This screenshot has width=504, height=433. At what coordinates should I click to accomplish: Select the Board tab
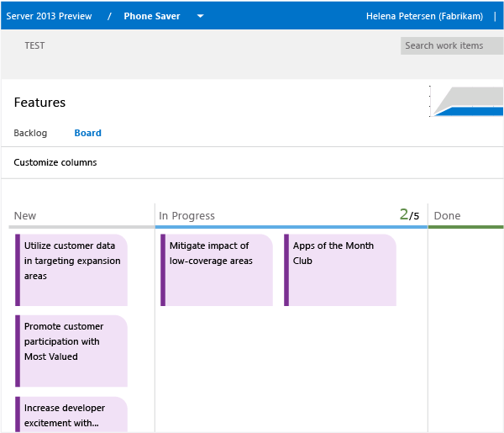[87, 133]
